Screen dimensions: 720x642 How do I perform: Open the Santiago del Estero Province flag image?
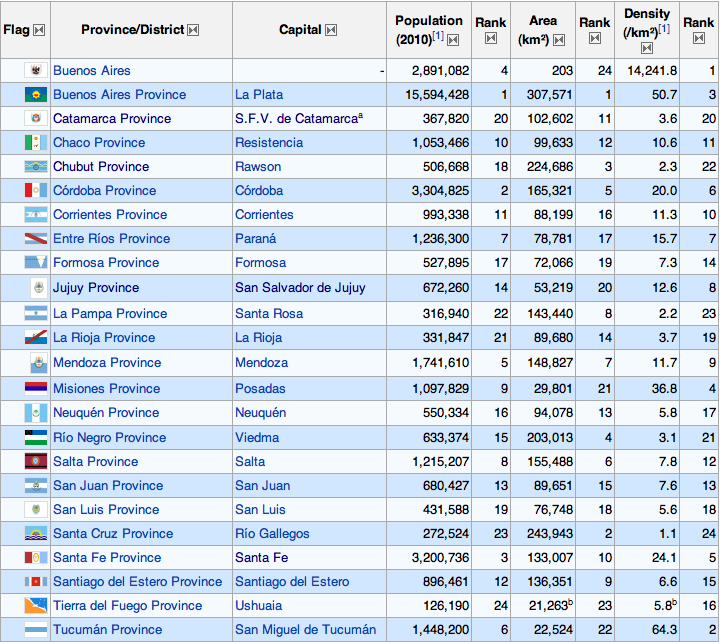pos(36,581)
